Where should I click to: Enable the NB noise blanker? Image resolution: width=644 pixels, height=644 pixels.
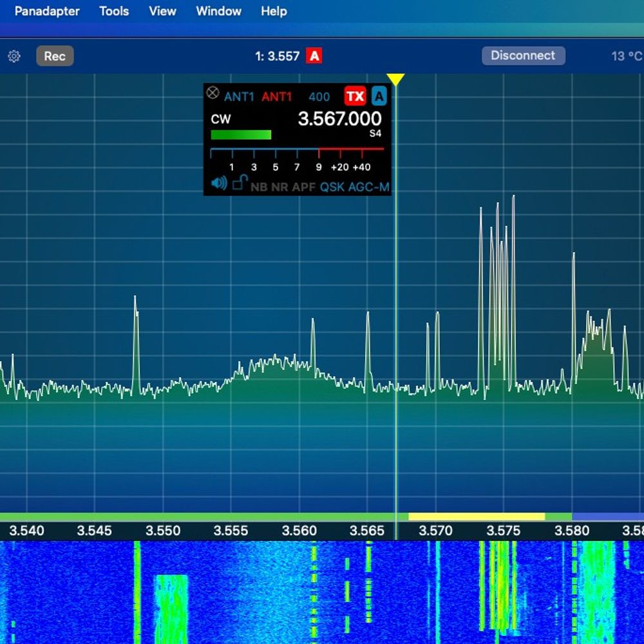[259, 187]
